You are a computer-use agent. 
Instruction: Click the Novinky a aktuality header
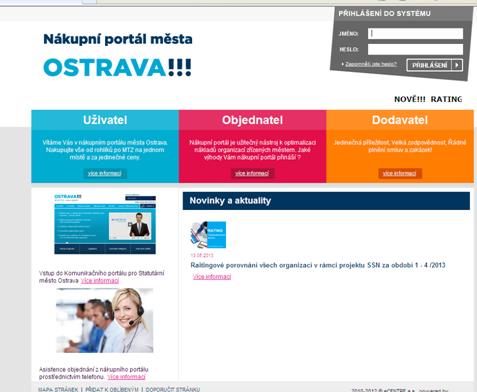(x=326, y=201)
